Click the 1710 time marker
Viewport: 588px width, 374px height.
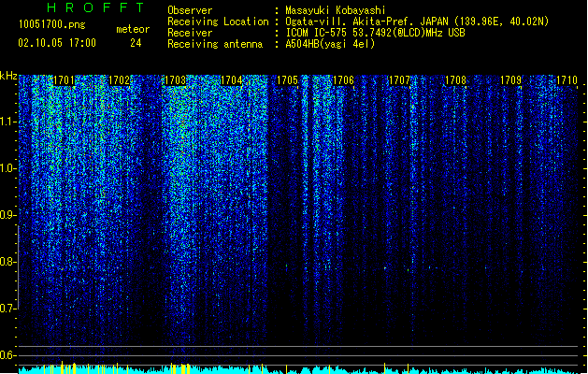pyautogui.click(x=567, y=80)
